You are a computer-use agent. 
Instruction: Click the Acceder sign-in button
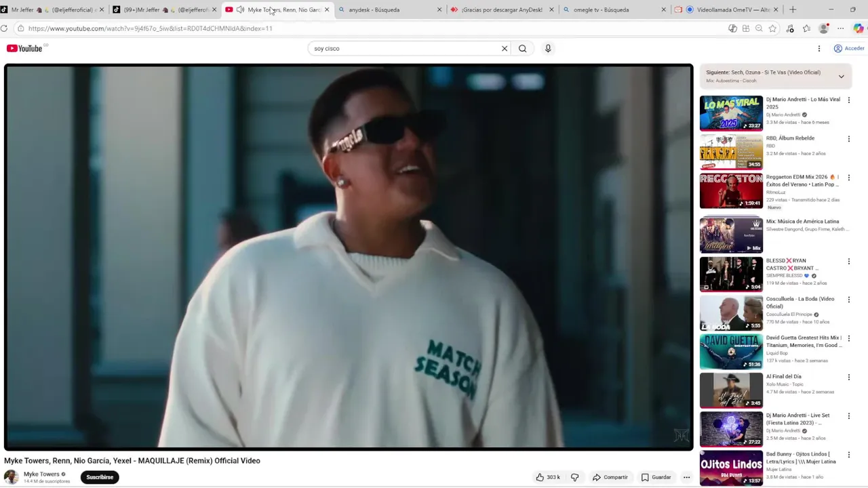coord(849,48)
